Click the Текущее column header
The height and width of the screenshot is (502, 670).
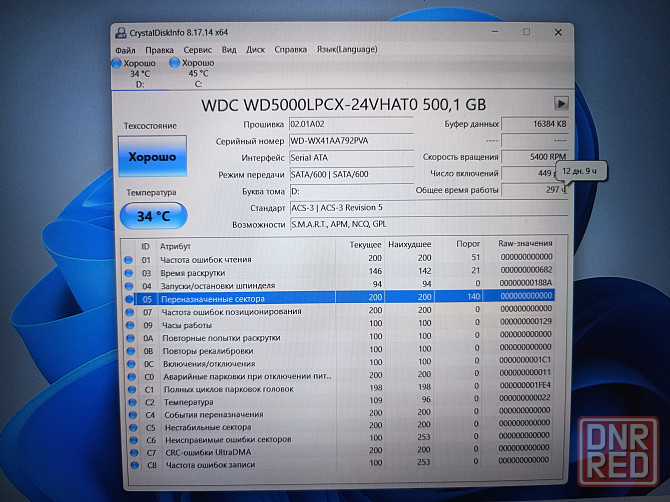click(x=365, y=245)
